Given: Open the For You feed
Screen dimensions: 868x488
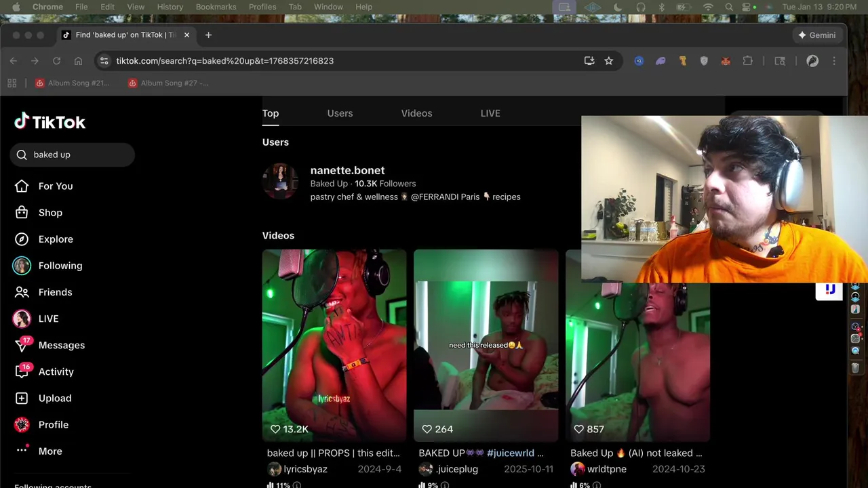Looking at the screenshot, I should pos(56,186).
